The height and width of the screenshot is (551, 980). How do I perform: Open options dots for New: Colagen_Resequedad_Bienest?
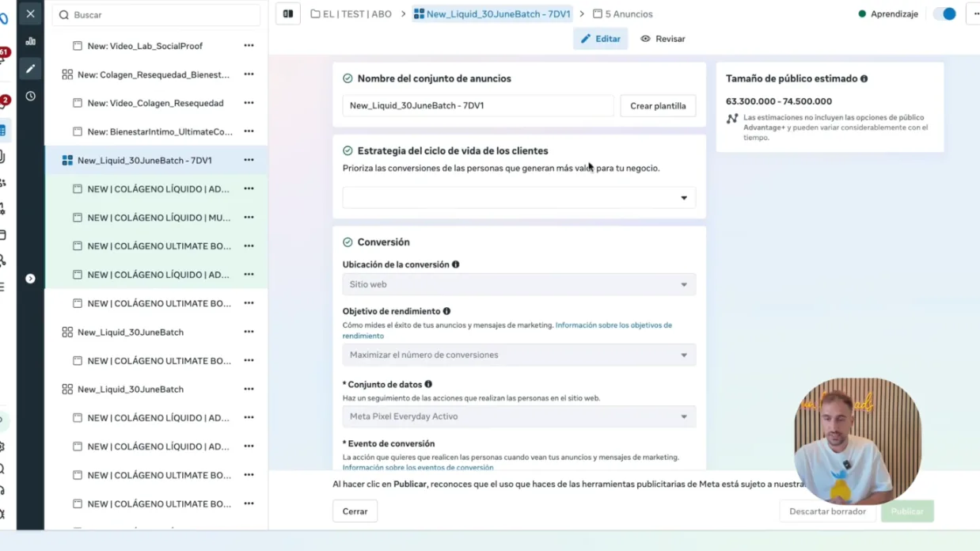click(x=249, y=74)
